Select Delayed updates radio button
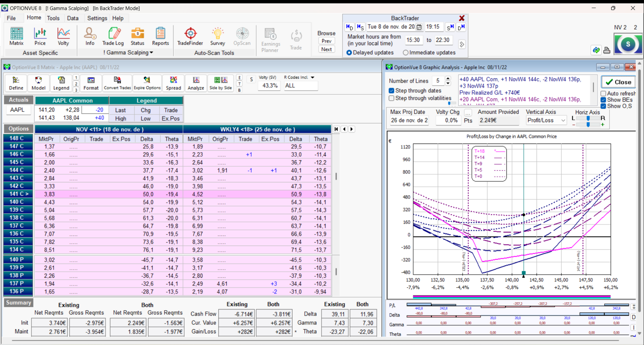Image resolution: width=644 pixels, height=345 pixels. tap(349, 53)
